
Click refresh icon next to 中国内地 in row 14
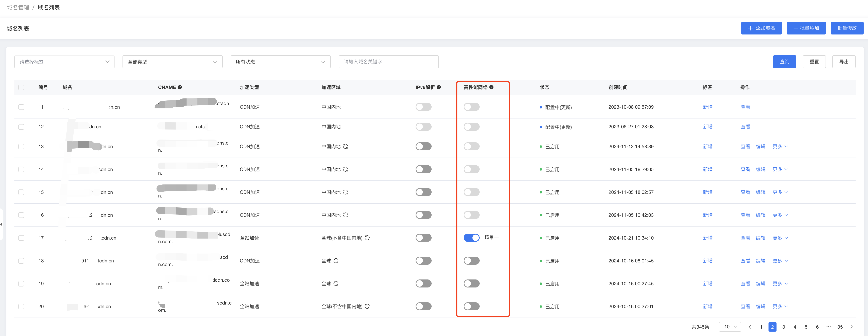pyautogui.click(x=345, y=169)
